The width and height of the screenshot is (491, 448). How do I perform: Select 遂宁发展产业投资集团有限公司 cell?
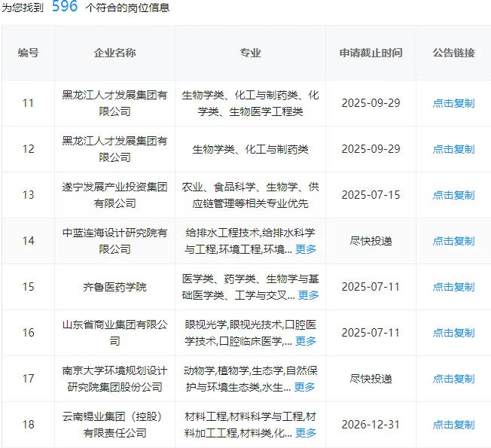(114, 195)
